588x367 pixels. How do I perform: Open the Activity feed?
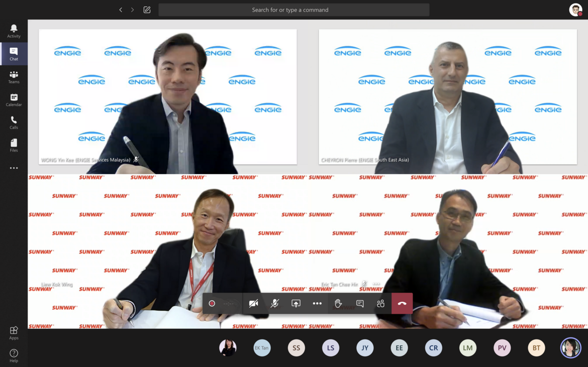[x=14, y=31]
